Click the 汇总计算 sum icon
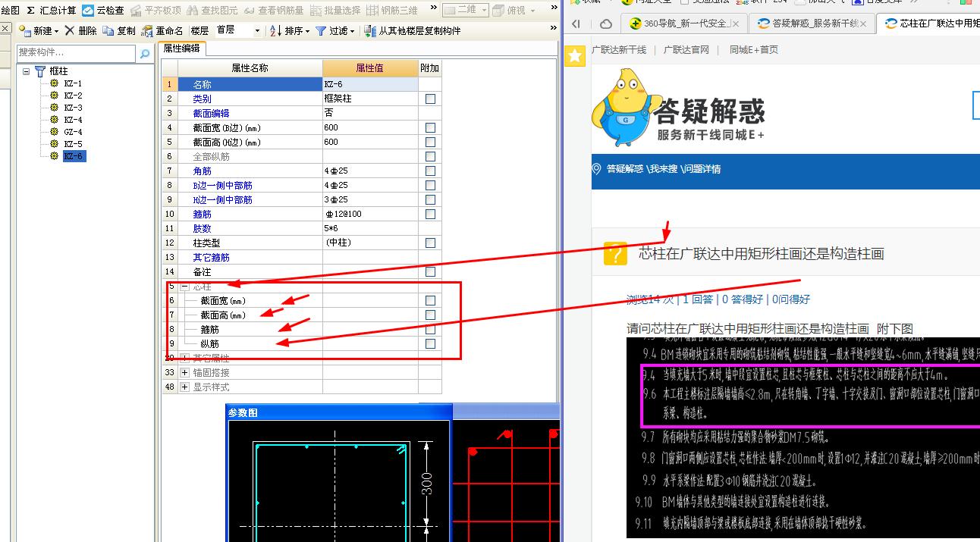The image size is (980, 542). pos(31,10)
